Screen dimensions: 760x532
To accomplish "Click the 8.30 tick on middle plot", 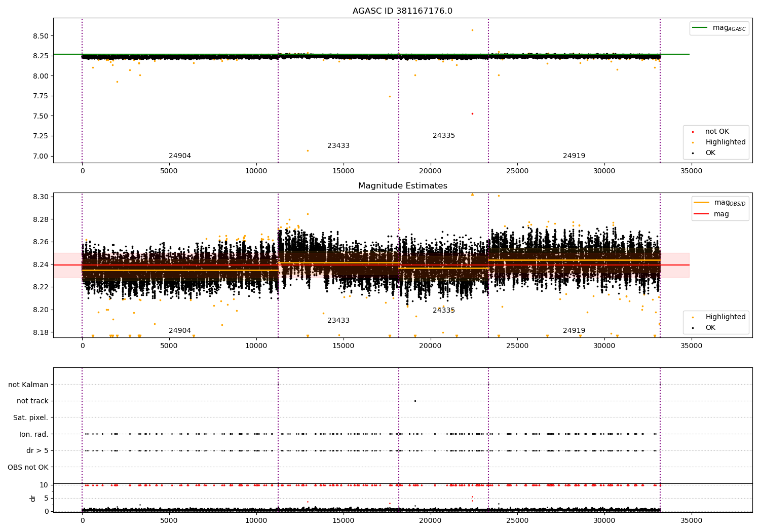I will click(x=41, y=197).
